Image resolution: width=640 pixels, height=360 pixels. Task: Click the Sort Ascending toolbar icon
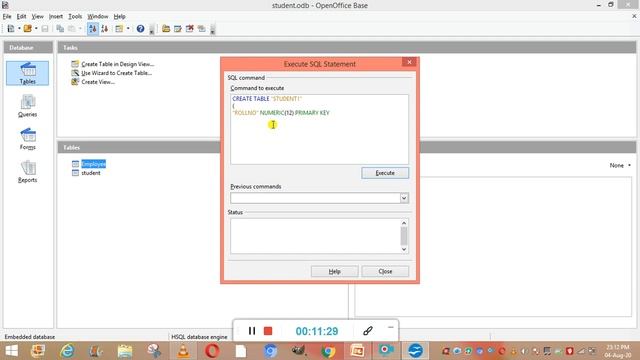click(x=93, y=29)
